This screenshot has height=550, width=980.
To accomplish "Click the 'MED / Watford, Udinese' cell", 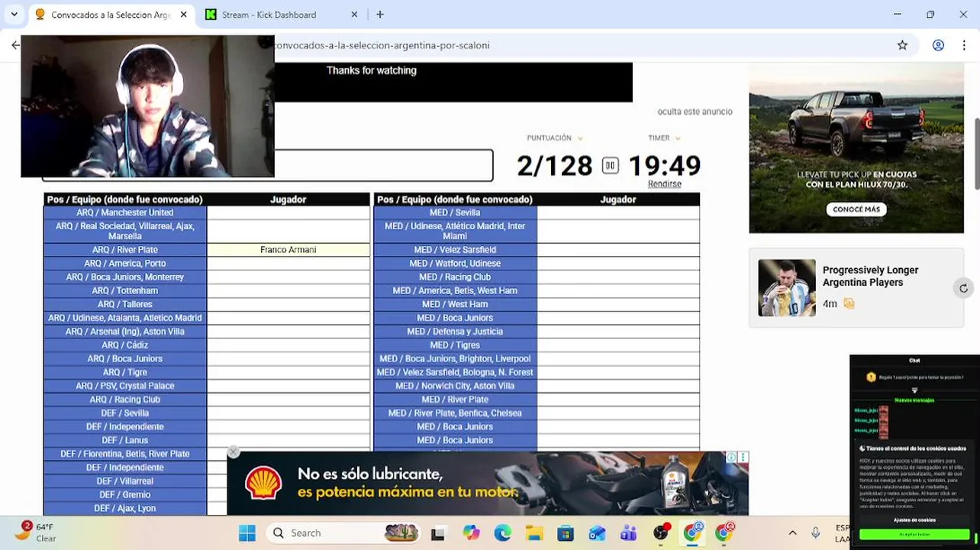I will click(455, 264).
